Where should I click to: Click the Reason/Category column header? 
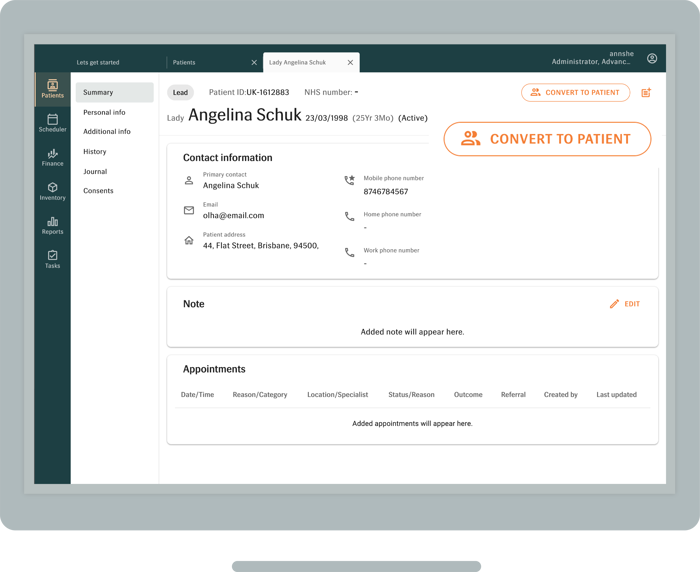click(260, 395)
